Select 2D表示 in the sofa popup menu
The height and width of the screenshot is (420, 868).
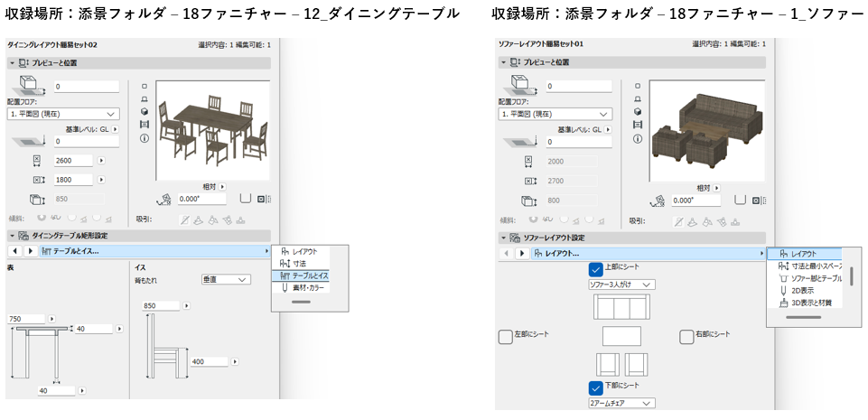pos(803,290)
